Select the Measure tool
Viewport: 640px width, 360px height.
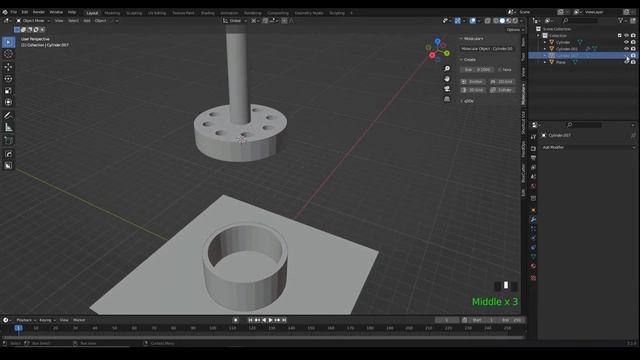coord(8,128)
